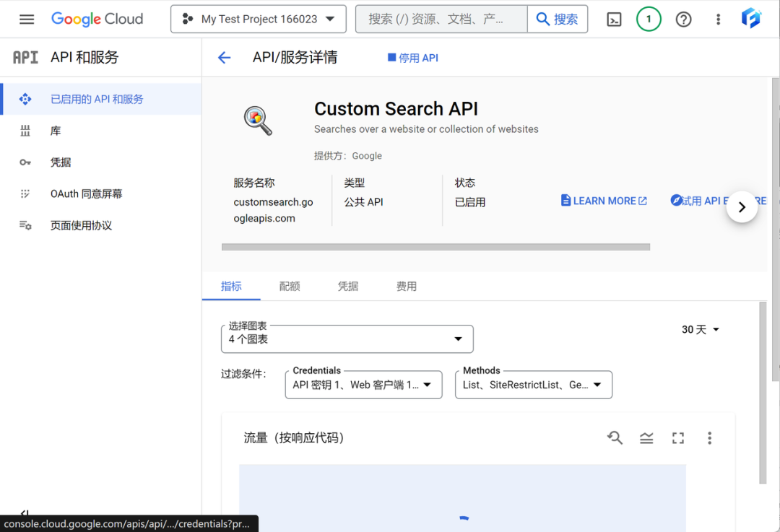Click the 页面使用协议 settings icon
The image size is (780, 532).
click(25, 226)
